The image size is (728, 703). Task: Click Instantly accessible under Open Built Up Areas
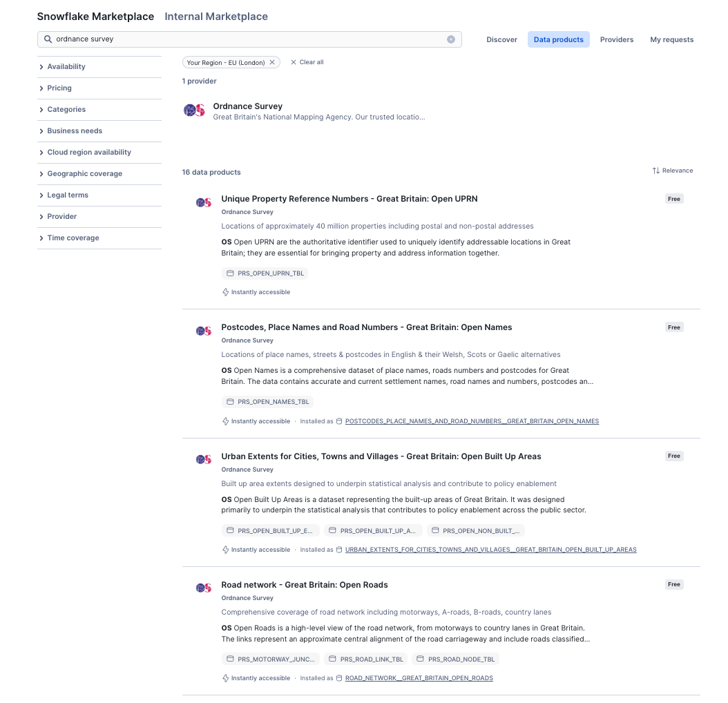point(256,550)
